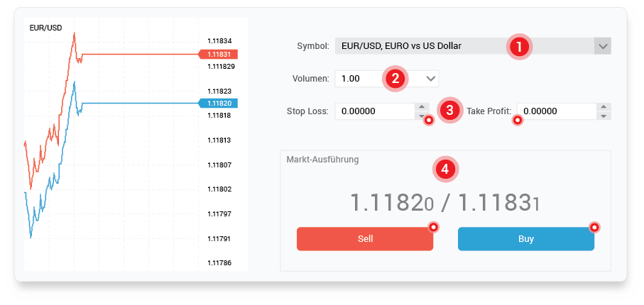Click the Stop Loss: label
Image resolution: width=644 pixels, height=305 pixels.
pos(307,111)
